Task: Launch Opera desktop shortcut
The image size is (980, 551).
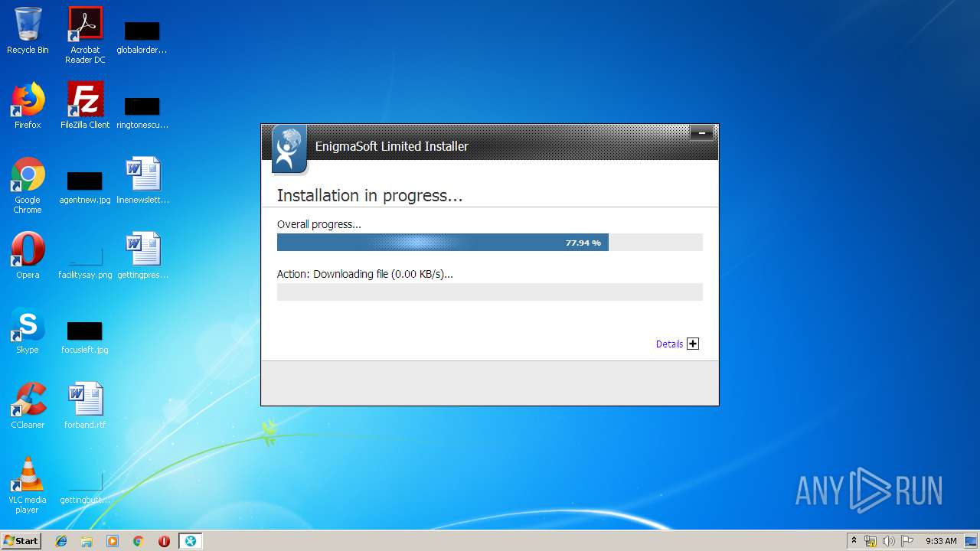Action: click(28, 256)
